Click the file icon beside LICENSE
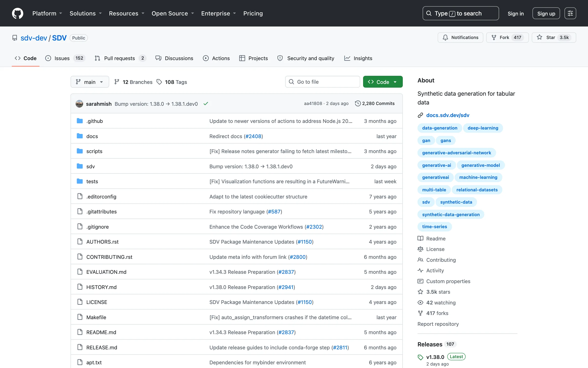The image size is (588, 368). pyautogui.click(x=80, y=302)
